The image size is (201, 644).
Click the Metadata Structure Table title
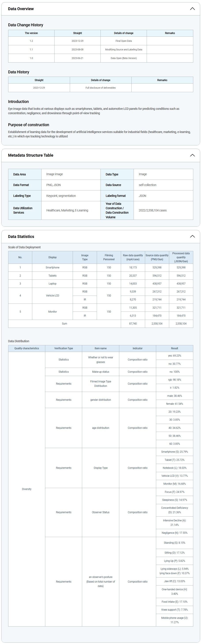30,155
